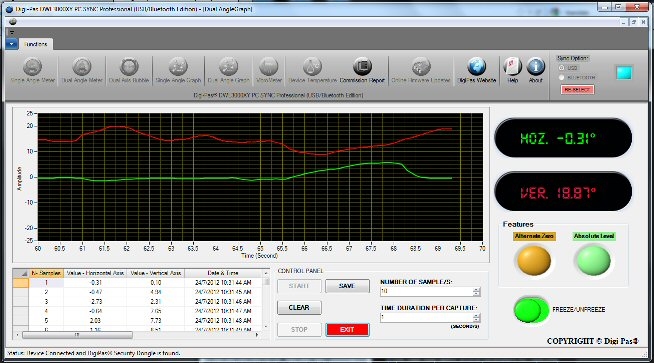Open the blue dropdown beside Functions tab
Screen dimensions: 654x363
12,44
